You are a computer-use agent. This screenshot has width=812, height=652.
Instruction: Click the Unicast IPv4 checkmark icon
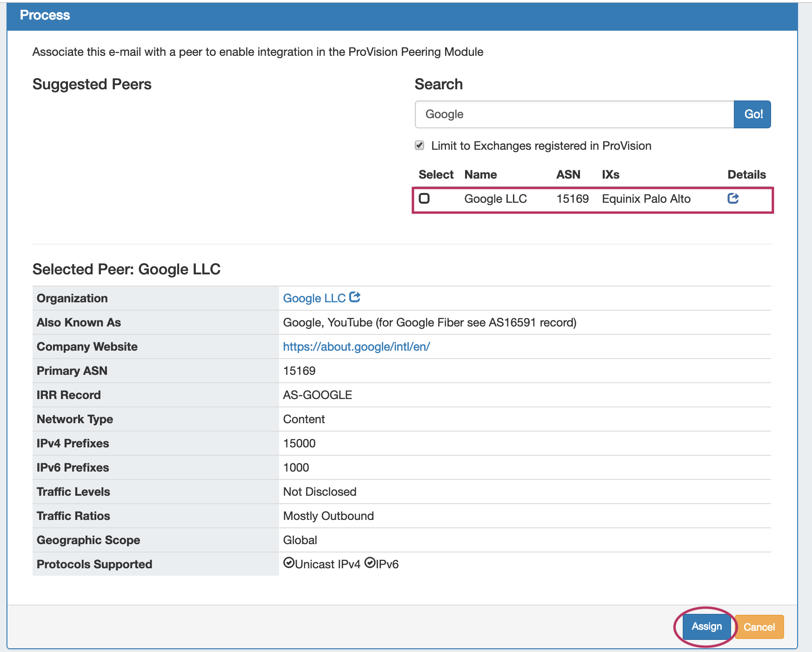[x=289, y=563]
